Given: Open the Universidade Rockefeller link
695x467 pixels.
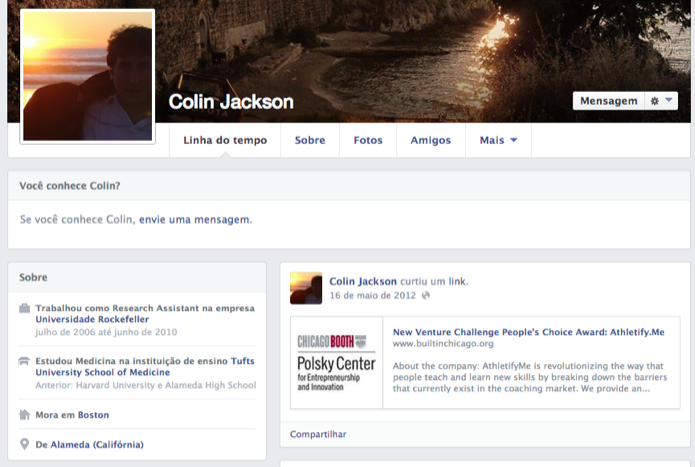Looking at the screenshot, I should coord(92,319).
